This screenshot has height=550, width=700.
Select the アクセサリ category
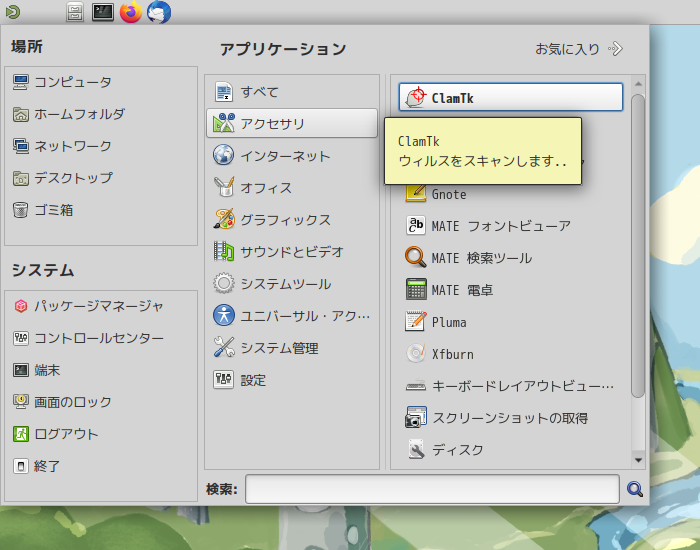(x=292, y=123)
